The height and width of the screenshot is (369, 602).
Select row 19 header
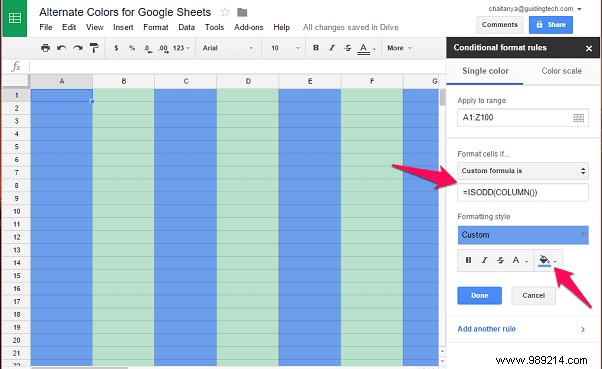17,327
